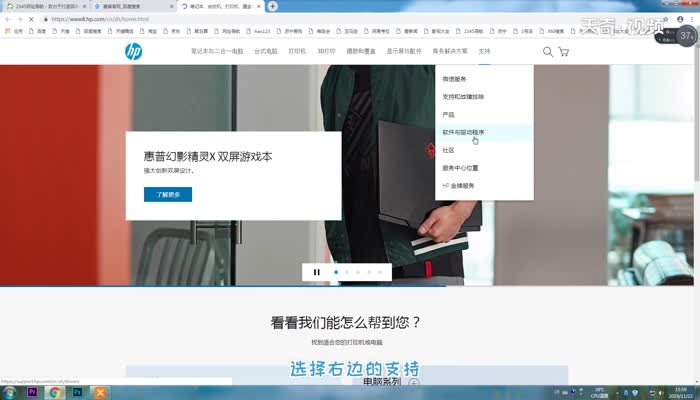Screen dimensions: 700x400
Task: Open Premiere Pro from the taskbar
Action: pyautogui.click(x=32, y=392)
